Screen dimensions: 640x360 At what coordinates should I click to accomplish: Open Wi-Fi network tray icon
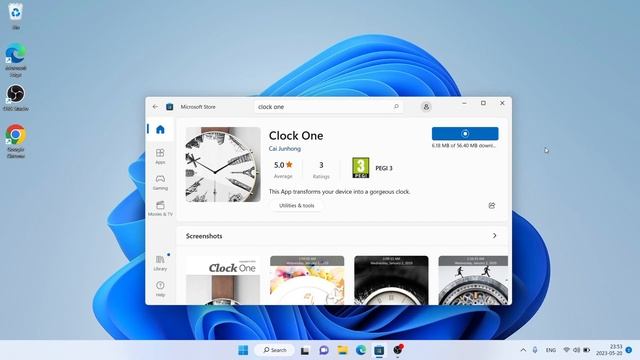(567, 350)
